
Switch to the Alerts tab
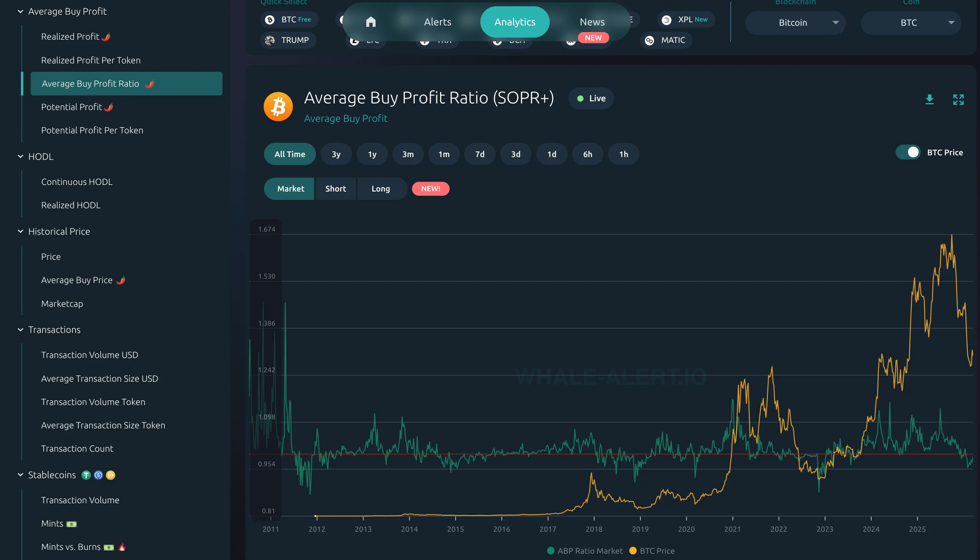coord(437,22)
